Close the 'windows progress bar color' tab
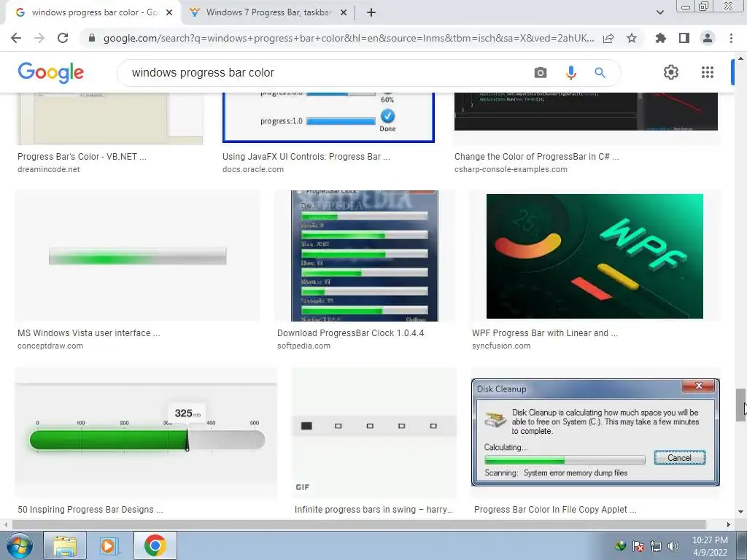 [x=169, y=12]
